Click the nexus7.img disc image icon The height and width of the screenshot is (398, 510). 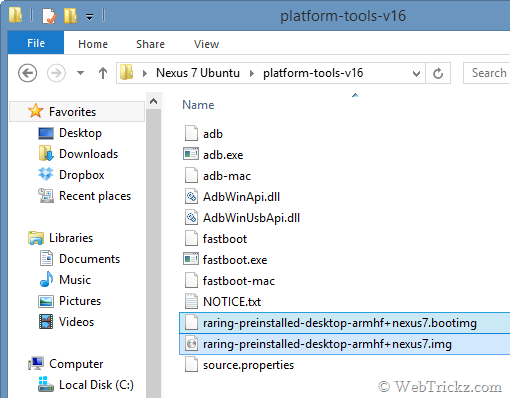191,344
